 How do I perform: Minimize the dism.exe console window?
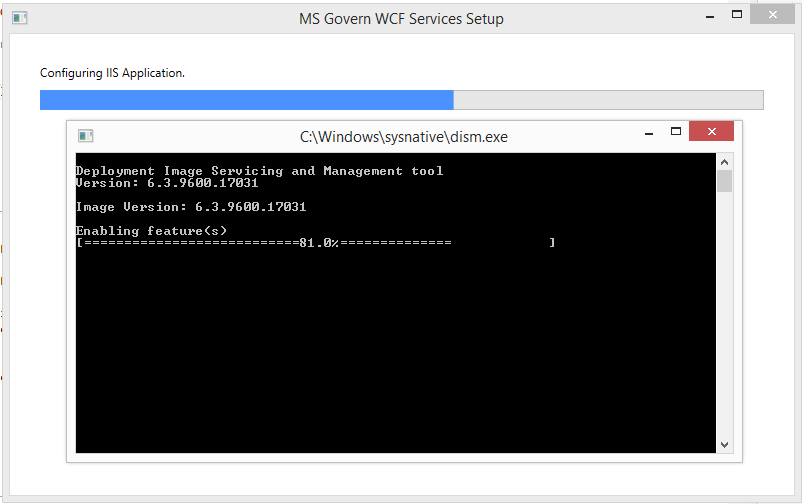click(645, 132)
